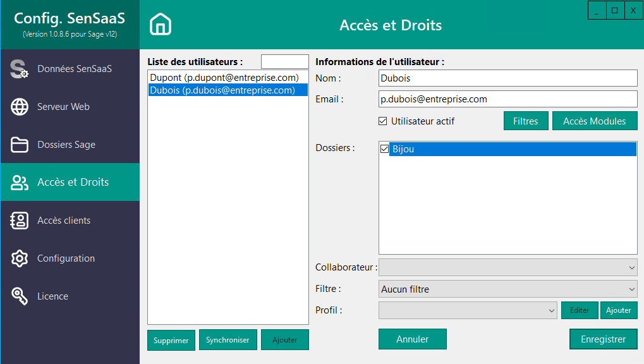The height and width of the screenshot is (364, 644).
Task: Cancel changes with Annuler
Action: [412, 339]
